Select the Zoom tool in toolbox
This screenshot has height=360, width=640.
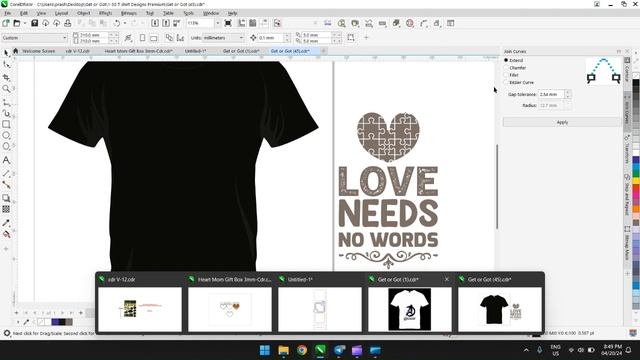click(6, 89)
